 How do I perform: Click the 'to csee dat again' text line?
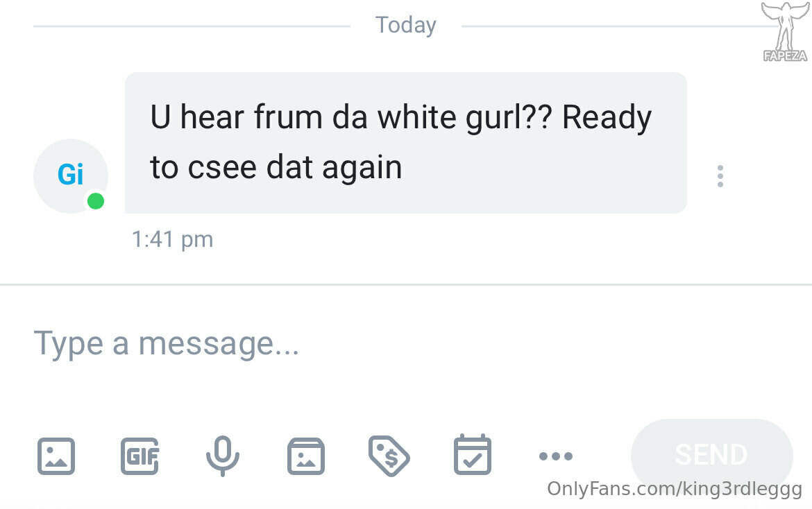click(276, 168)
